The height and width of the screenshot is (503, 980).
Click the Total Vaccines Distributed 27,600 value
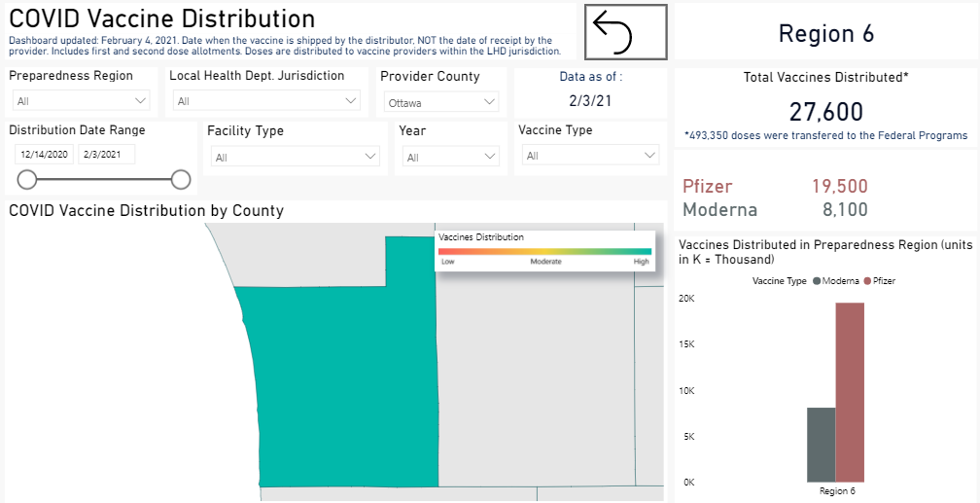825,112
